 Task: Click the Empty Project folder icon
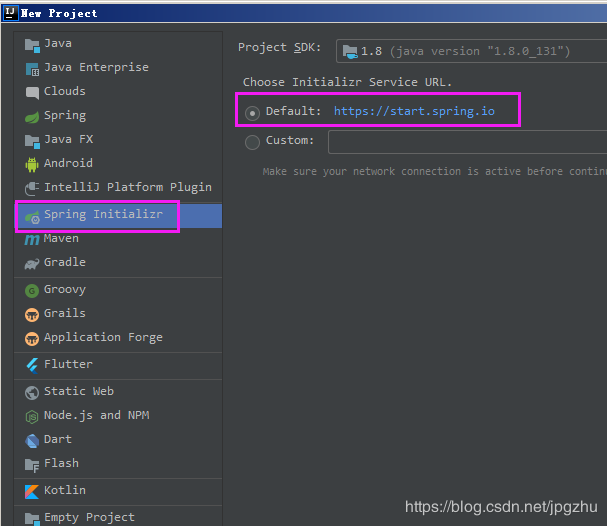pyautogui.click(x=32, y=519)
